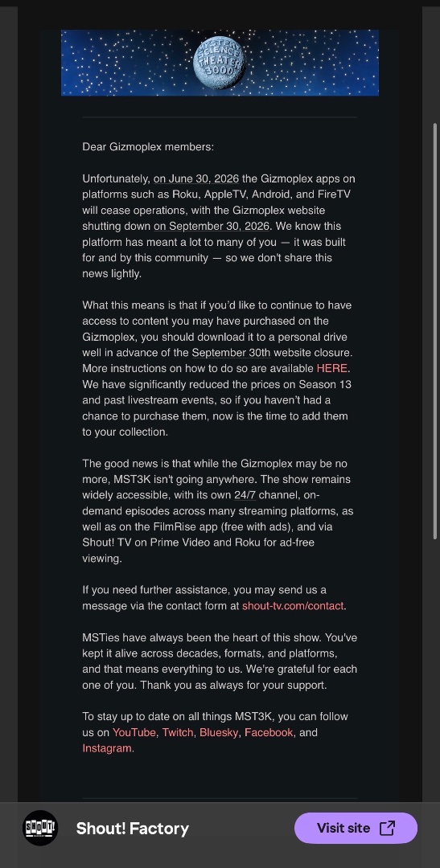
Task: Follow the Twitch link
Action: click(178, 732)
